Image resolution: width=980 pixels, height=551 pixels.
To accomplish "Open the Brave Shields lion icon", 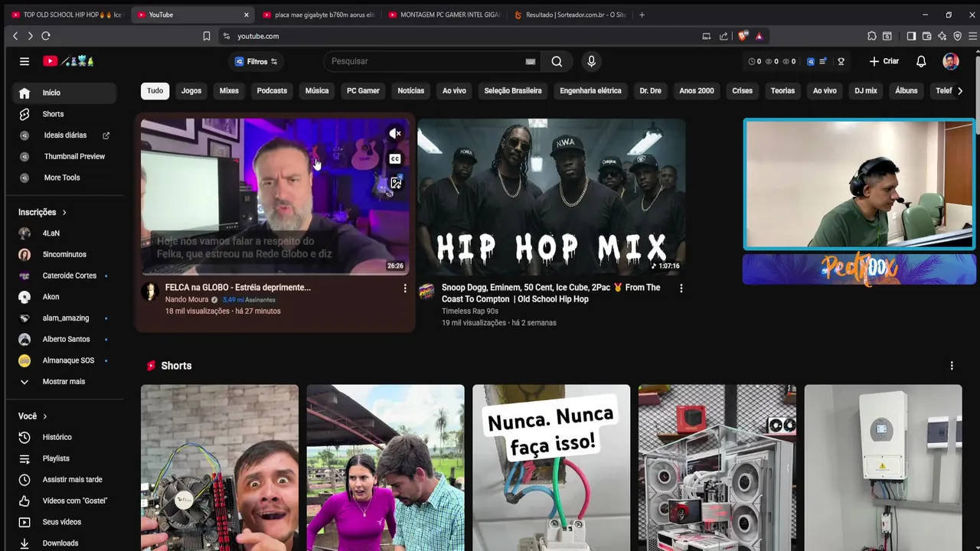I will tap(743, 36).
